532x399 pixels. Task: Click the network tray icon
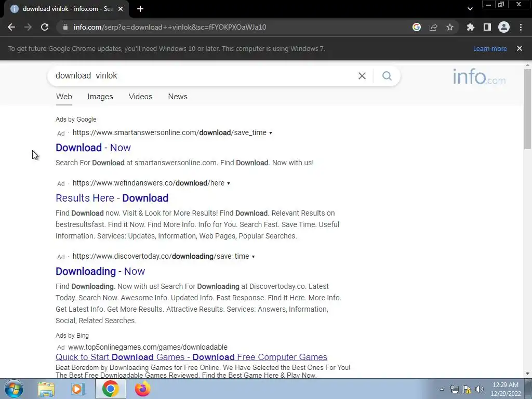tap(454, 389)
